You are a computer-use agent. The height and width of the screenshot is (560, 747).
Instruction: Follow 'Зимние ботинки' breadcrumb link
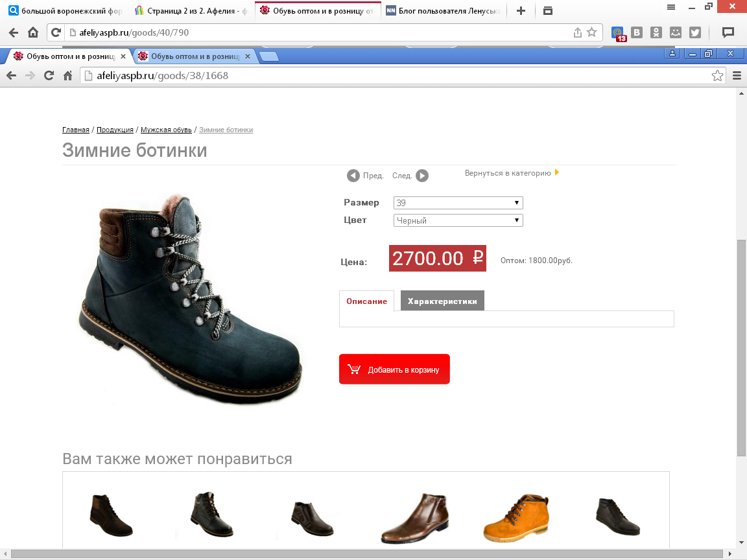coord(226,130)
